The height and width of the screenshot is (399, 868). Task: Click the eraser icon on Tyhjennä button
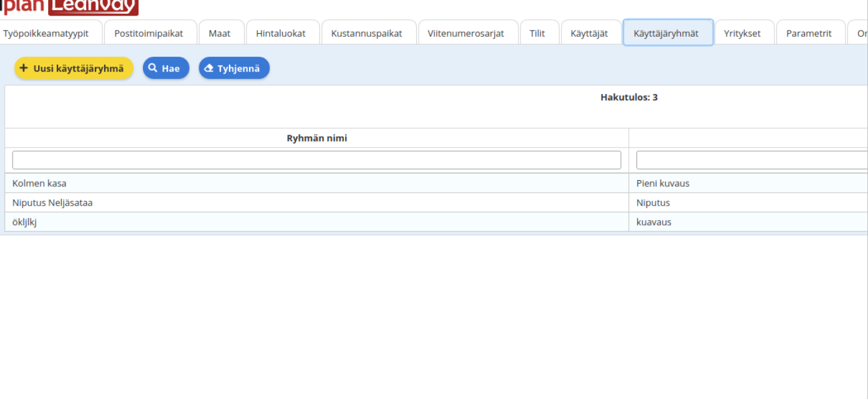point(209,68)
